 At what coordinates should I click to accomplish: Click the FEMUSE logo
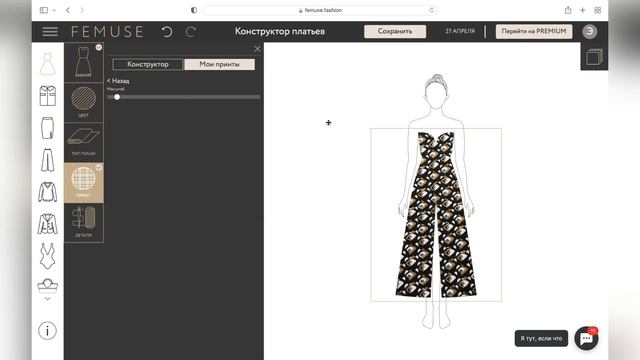click(x=107, y=31)
